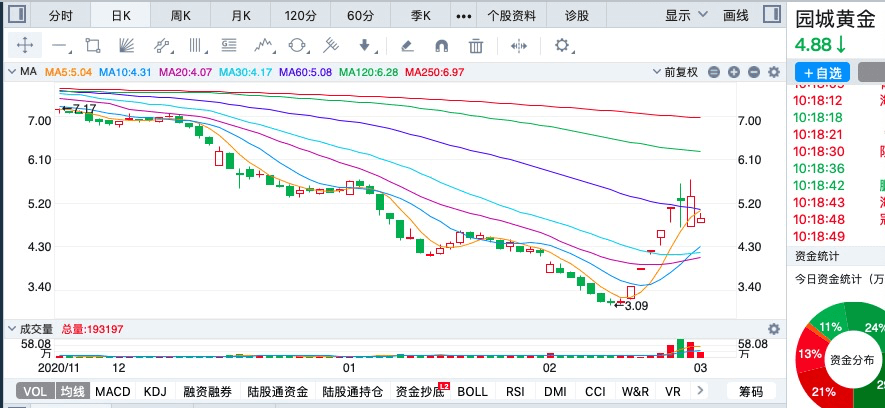Click the +自选 button
The height and width of the screenshot is (408, 885).
tap(822, 72)
